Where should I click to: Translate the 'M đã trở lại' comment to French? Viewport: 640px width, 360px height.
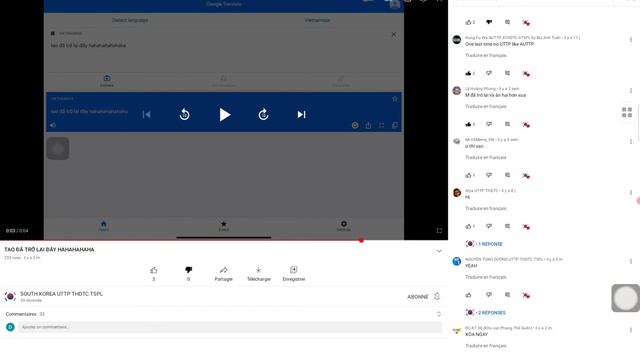[486, 107]
